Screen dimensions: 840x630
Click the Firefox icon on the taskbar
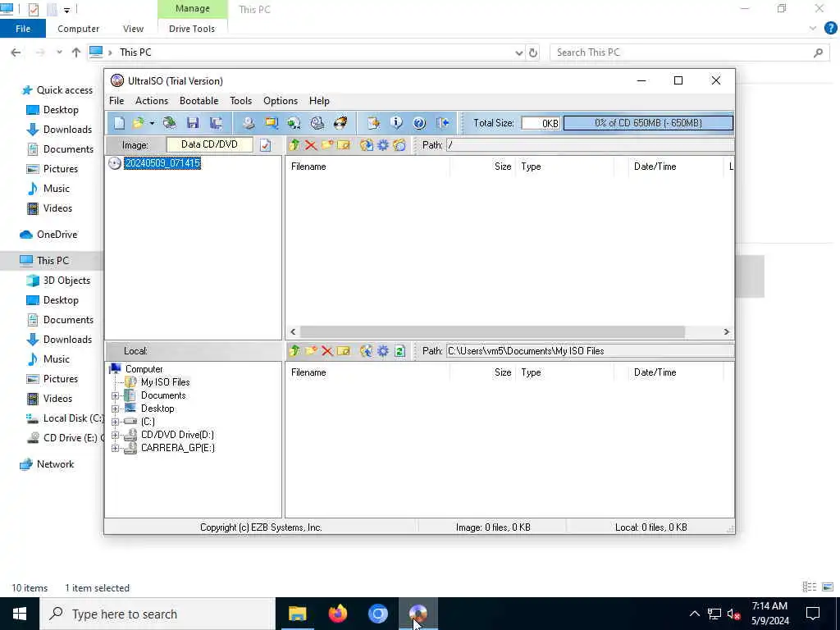point(338,614)
